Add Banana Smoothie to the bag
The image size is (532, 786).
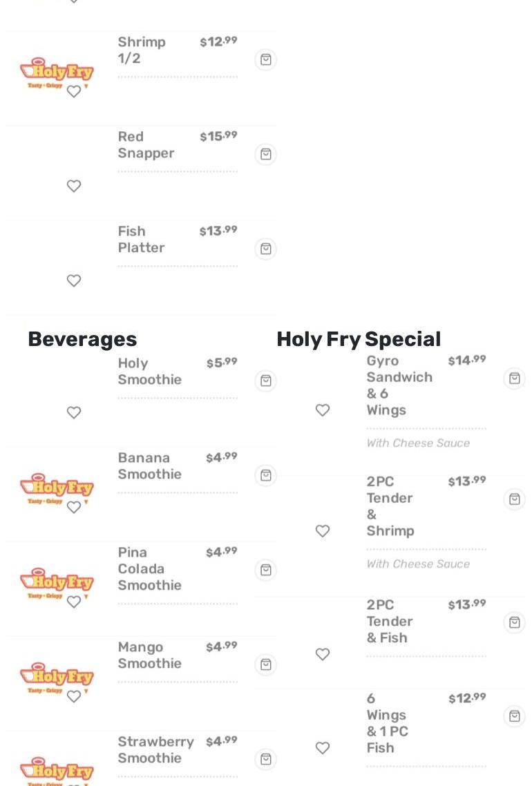coord(265,476)
